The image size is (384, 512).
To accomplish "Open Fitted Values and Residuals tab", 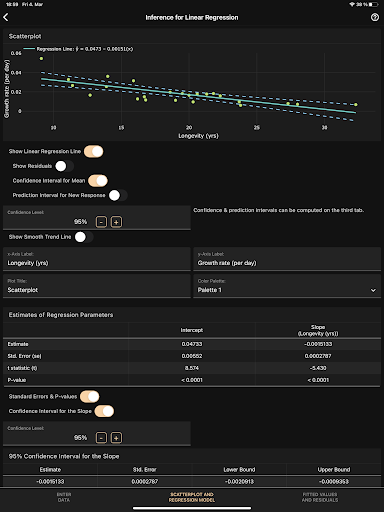I will (x=320, y=497).
